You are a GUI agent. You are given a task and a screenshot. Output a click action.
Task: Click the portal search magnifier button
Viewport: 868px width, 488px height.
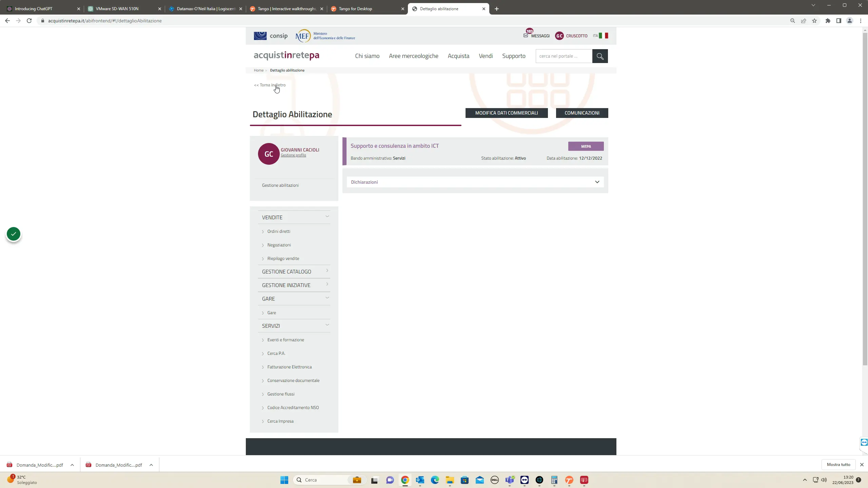600,56
